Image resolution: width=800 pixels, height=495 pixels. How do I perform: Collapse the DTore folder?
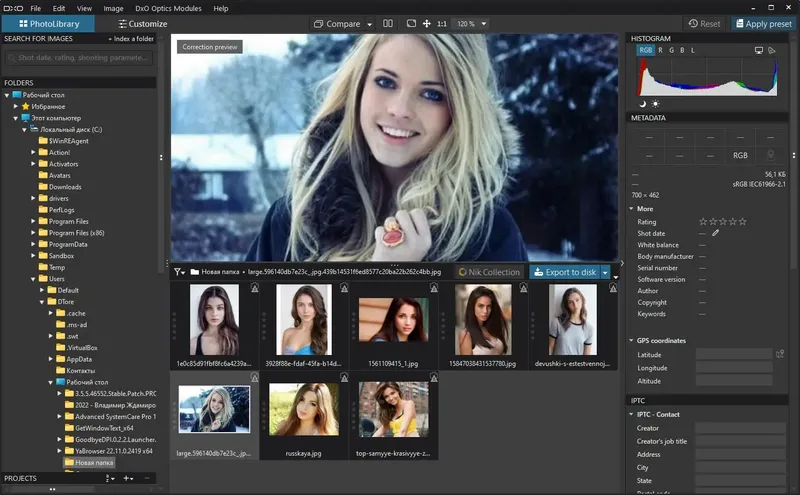point(42,302)
